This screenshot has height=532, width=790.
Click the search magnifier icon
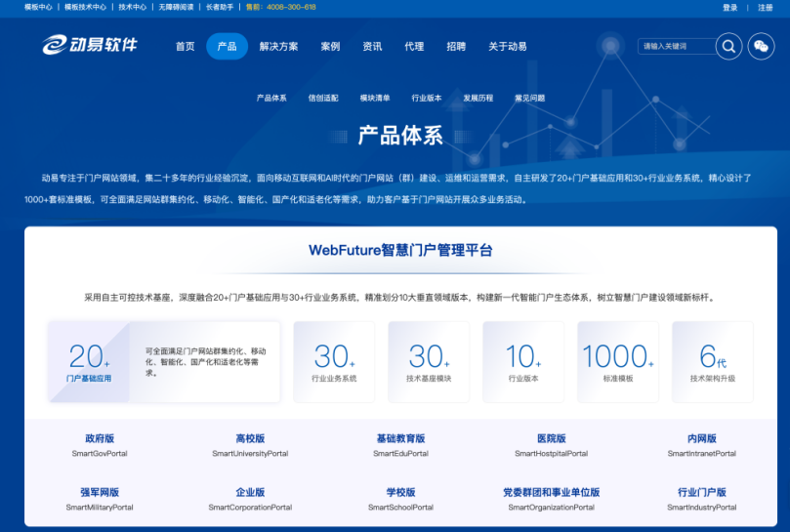click(728, 46)
